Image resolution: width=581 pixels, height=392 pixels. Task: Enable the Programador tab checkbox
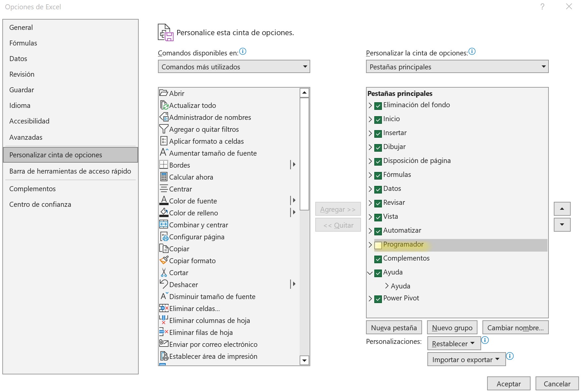pos(378,245)
